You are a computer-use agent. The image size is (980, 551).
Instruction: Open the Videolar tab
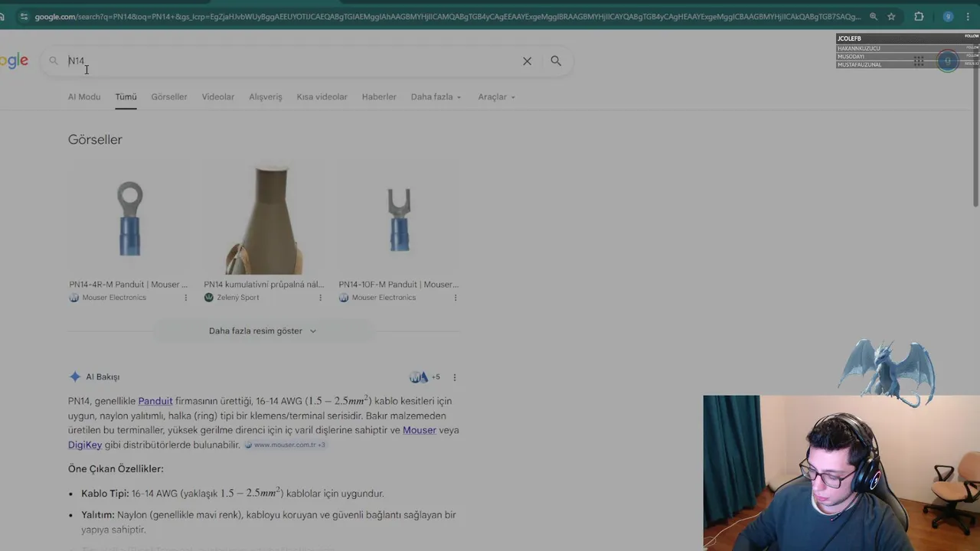tap(218, 97)
